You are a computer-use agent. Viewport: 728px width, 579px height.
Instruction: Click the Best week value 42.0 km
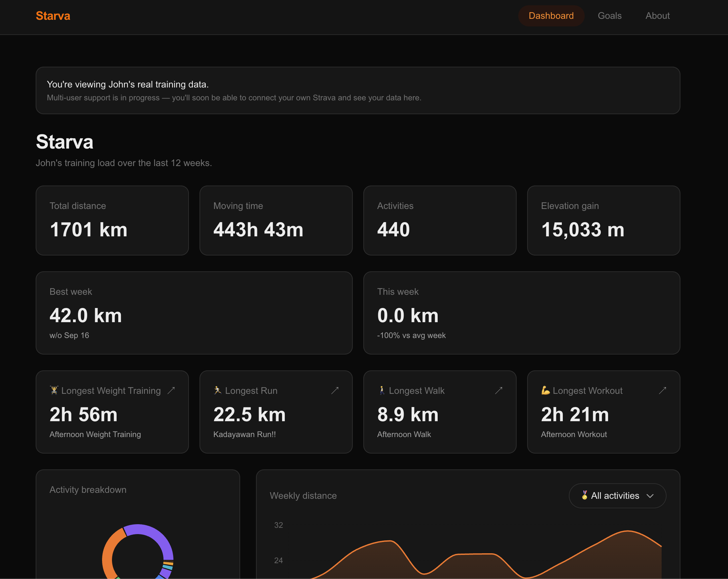[86, 316]
